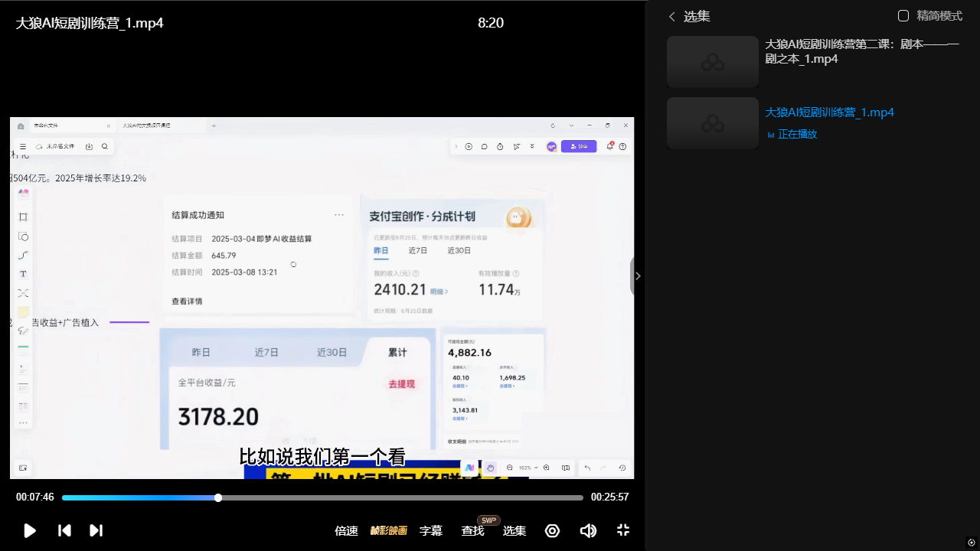Click thumbnail of currently playing video

click(713, 123)
